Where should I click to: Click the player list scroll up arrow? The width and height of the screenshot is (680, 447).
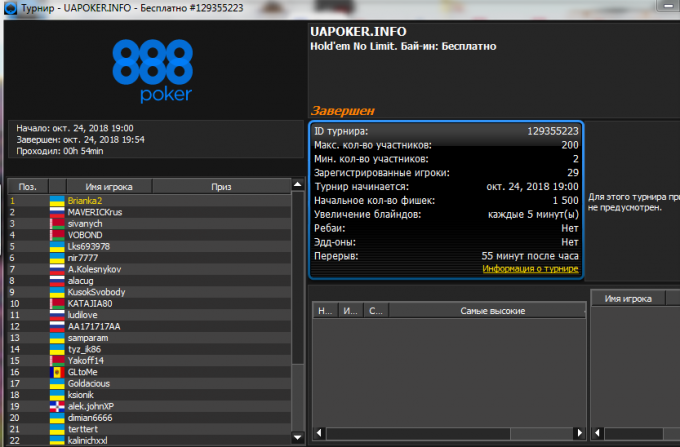(x=298, y=185)
